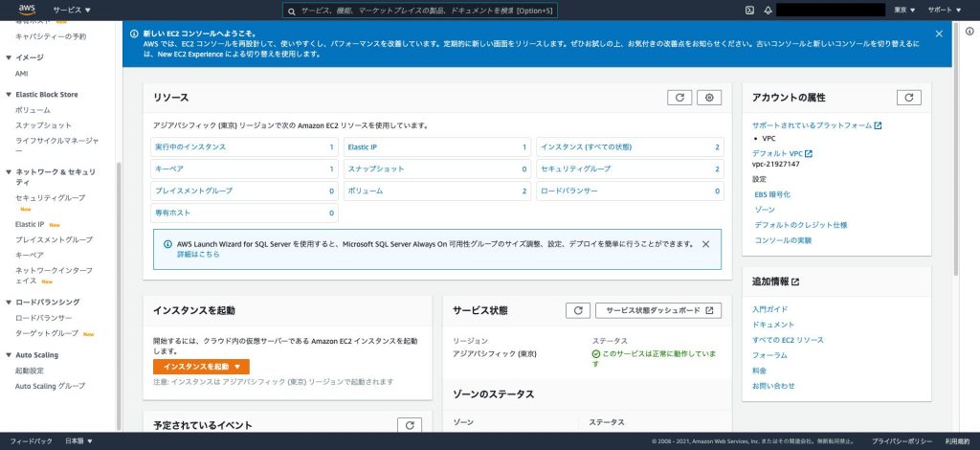Click the スナップショット resource tile link

click(376, 169)
